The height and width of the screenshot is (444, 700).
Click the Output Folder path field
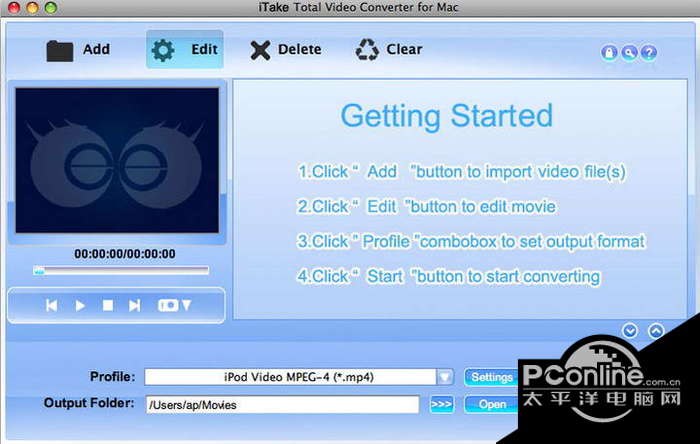[282, 405]
